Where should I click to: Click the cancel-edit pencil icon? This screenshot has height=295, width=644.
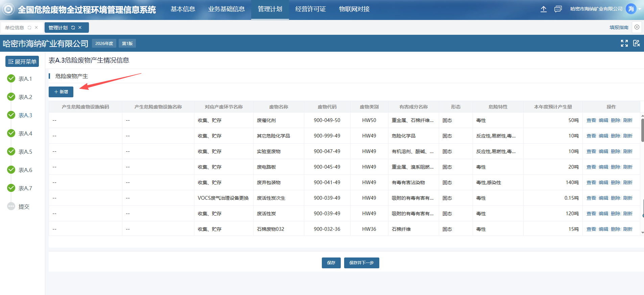pos(636,43)
